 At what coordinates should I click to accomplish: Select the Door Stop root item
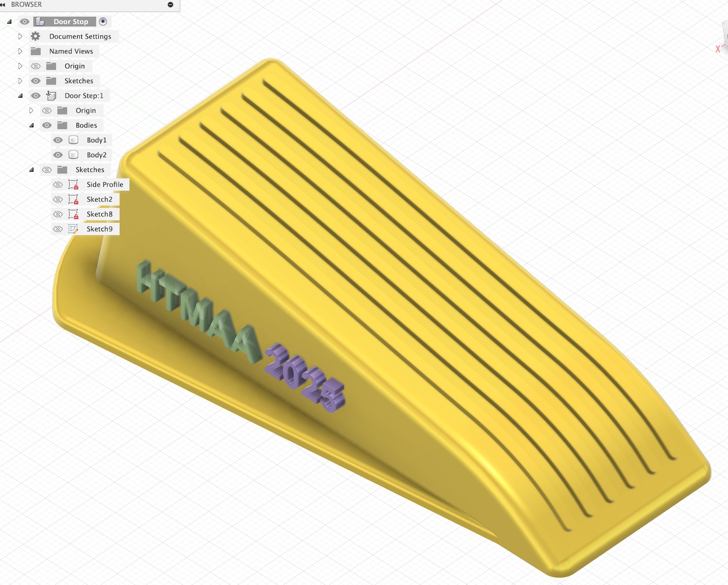(x=70, y=22)
